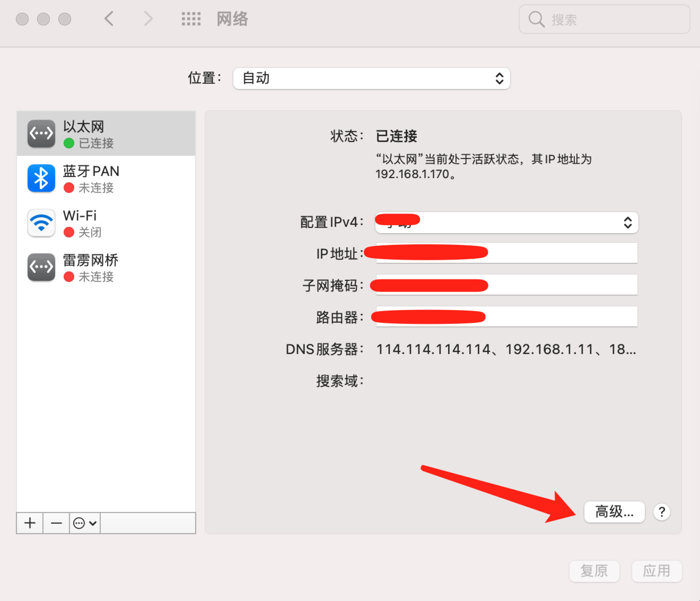Select the Wi-Fi network service icon
The height and width of the screenshot is (601, 700).
(x=41, y=223)
